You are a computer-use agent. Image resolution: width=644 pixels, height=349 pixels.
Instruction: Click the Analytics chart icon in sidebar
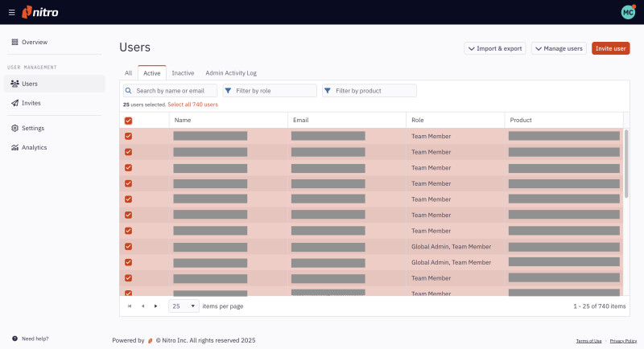point(14,147)
